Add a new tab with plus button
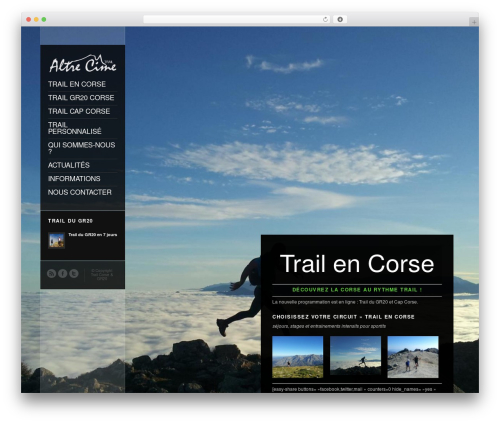This screenshot has width=500, height=423. pyautogui.click(x=474, y=22)
